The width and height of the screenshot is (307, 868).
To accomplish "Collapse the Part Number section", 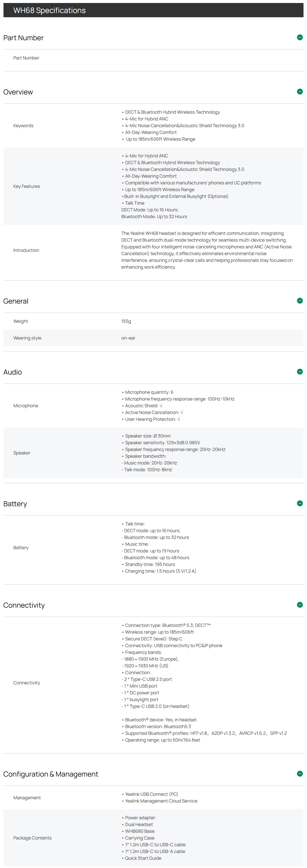I will (299, 37).
